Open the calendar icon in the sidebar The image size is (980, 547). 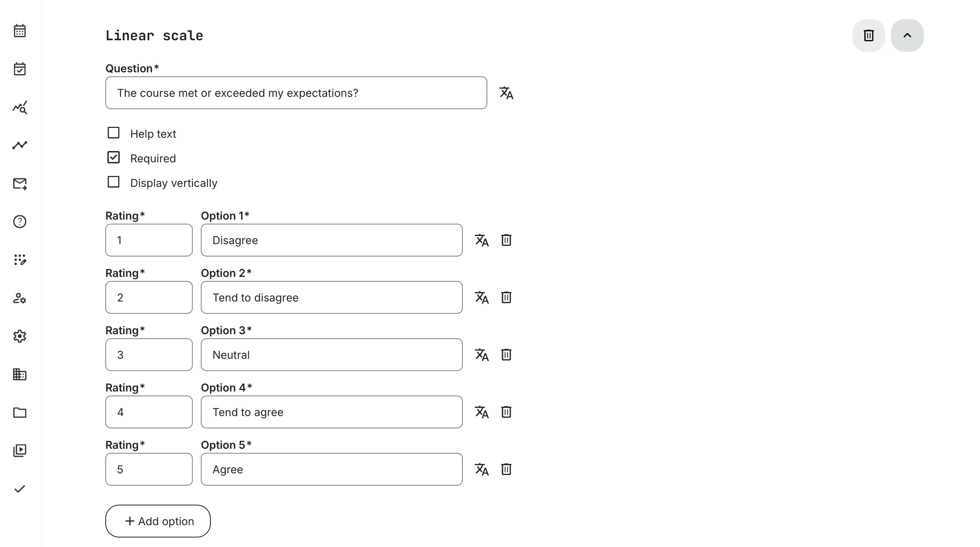pos(20,31)
